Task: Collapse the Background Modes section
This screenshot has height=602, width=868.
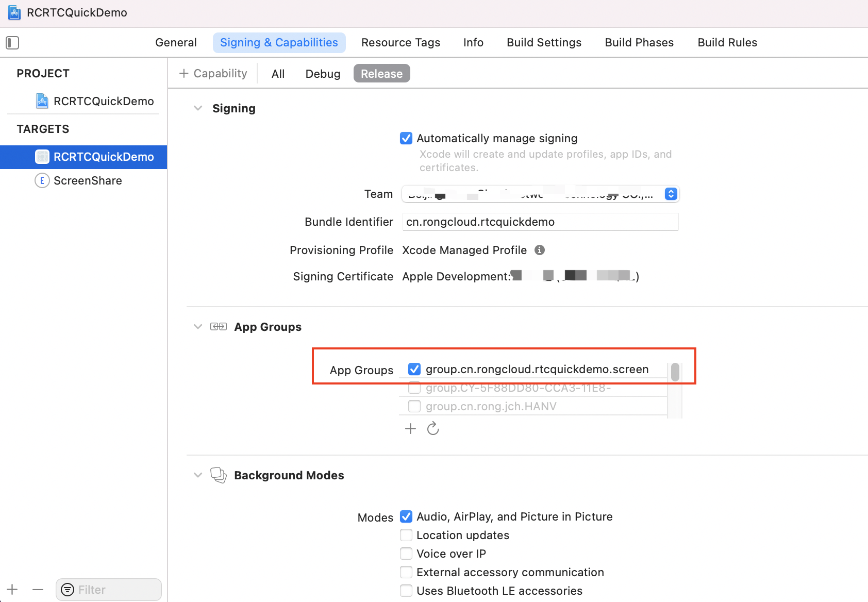Action: pyautogui.click(x=198, y=475)
